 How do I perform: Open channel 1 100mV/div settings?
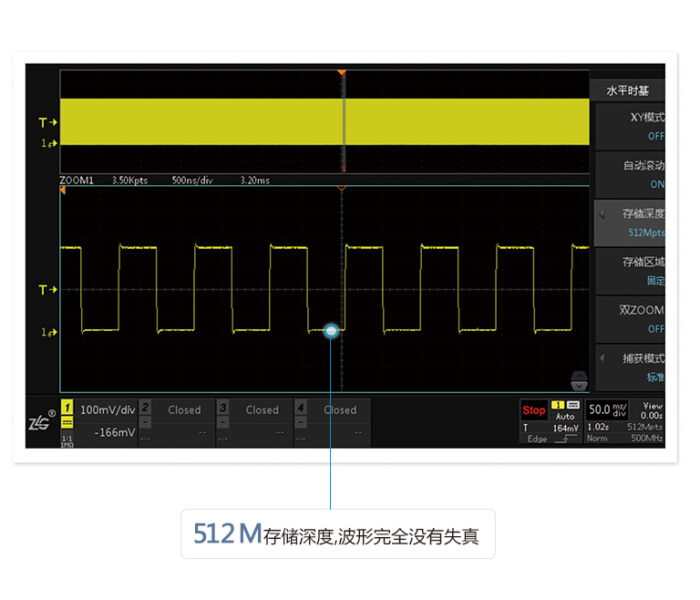pos(107,410)
